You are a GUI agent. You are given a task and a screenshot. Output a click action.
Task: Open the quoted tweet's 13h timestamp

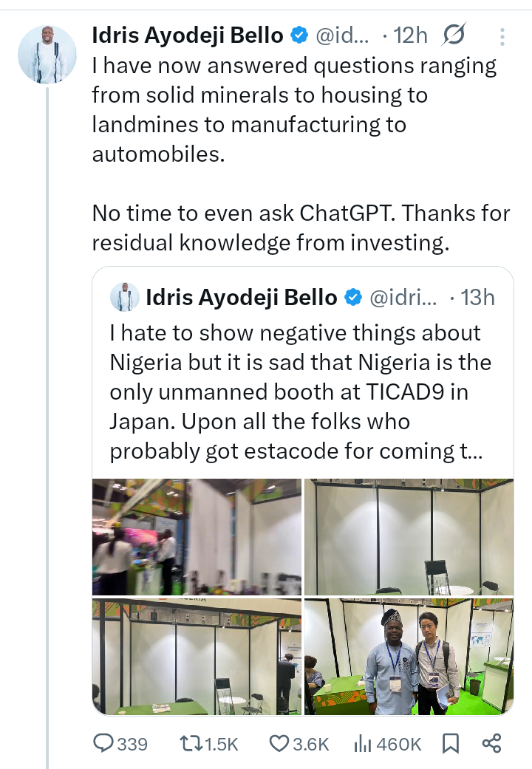pyautogui.click(x=477, y=298)
